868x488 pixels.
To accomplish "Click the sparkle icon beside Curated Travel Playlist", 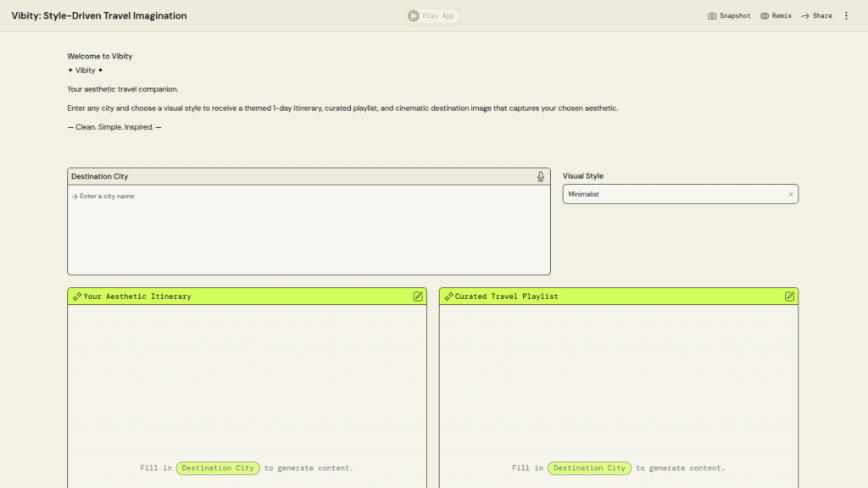I will point(448,297).
